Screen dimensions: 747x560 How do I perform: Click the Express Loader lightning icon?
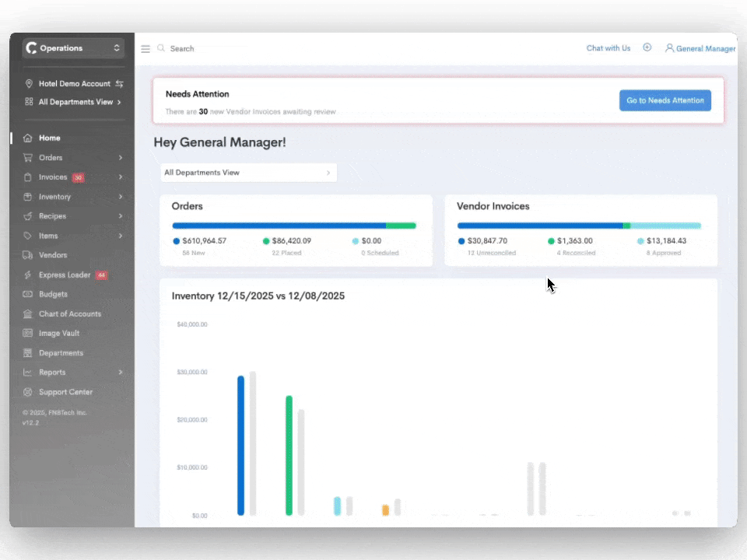(x=28, y=275)
